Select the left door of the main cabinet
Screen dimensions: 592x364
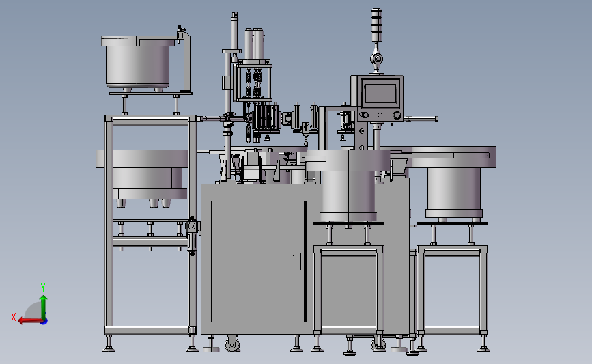pos(257,262)
